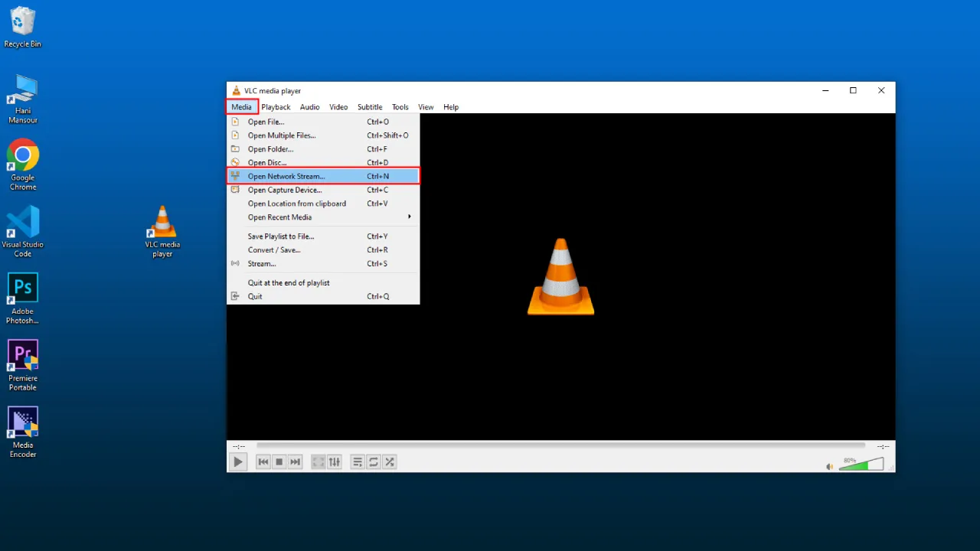The width and height of the screenshot is (980, 551).
Task: Open the Playback menu
Action: pos(276,107)
